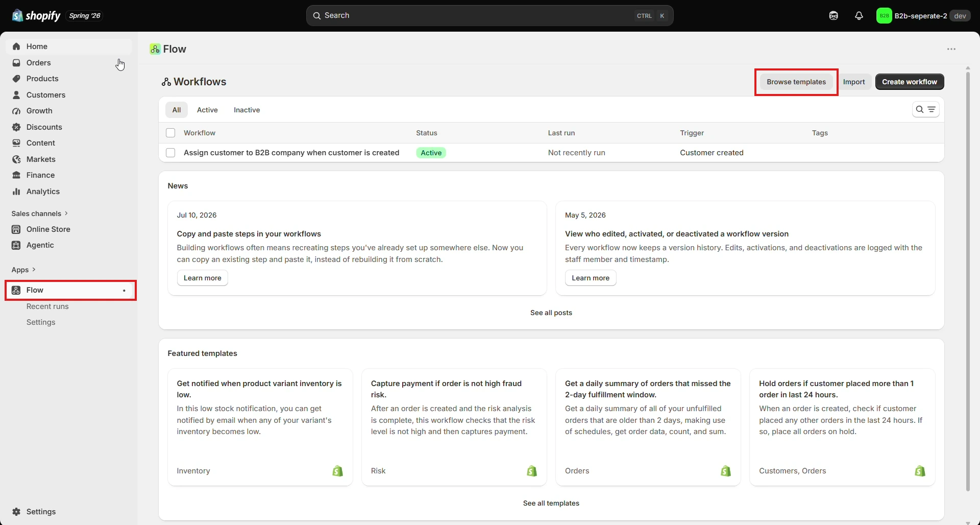The height and width of the screenshot is (525, 980).
Task: Expand the Apps section
Action: point(23,270)
